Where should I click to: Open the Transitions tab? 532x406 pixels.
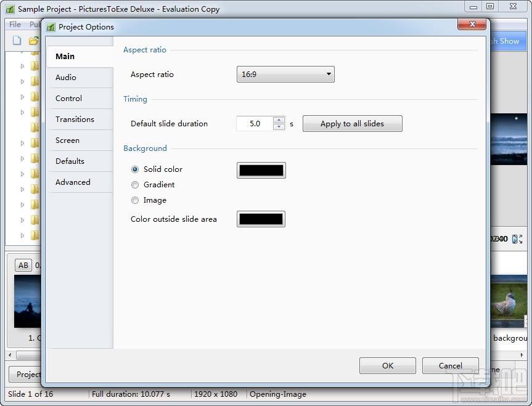pos(80,120)
